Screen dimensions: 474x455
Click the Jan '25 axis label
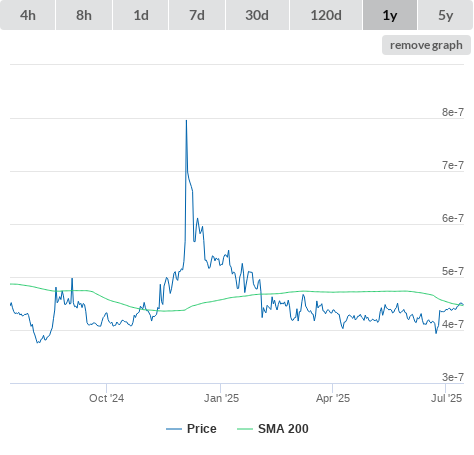coord(221,398)
